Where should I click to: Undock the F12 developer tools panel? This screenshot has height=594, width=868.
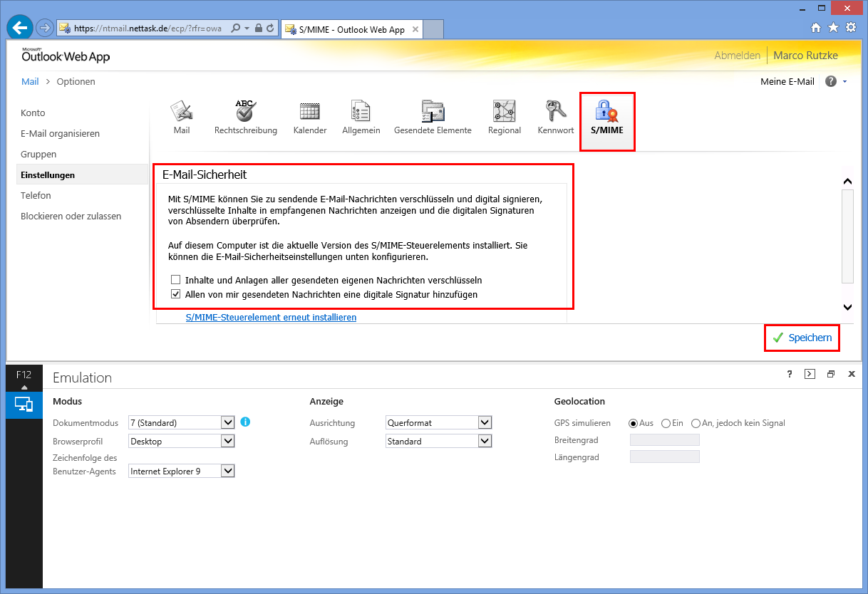(x=831, y=375)
